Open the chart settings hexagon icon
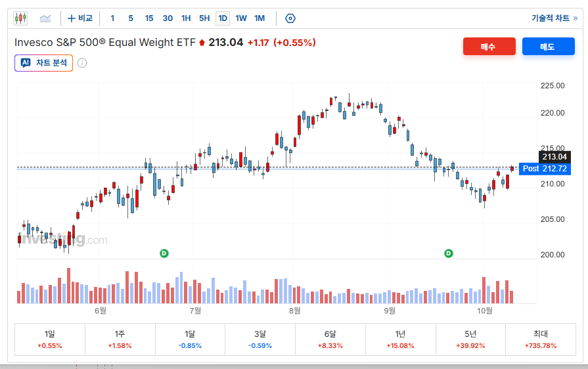 pyautogui.click(x=290, y=18)
